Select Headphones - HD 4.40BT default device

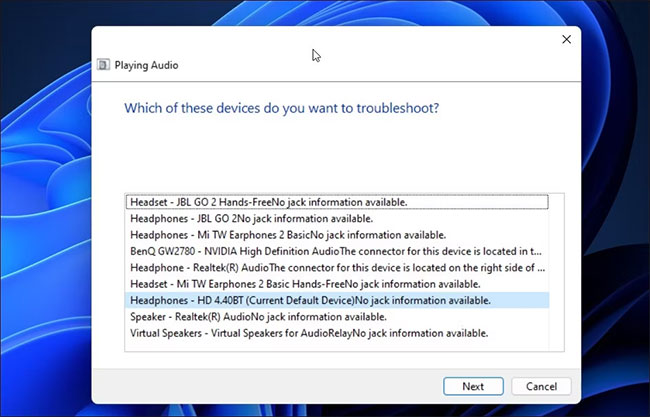click(310, 299)
